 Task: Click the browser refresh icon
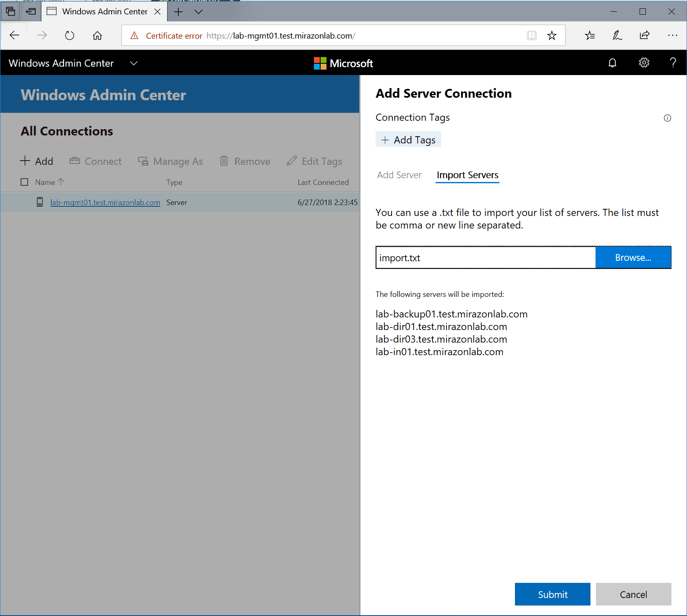(x=70, y=36)
